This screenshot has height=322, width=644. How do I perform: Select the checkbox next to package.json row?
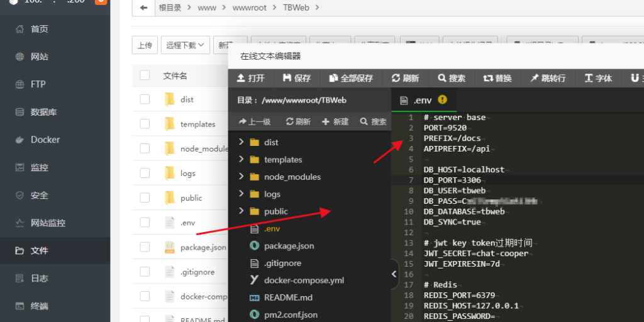pyautogui.click(x=145, y=247)
